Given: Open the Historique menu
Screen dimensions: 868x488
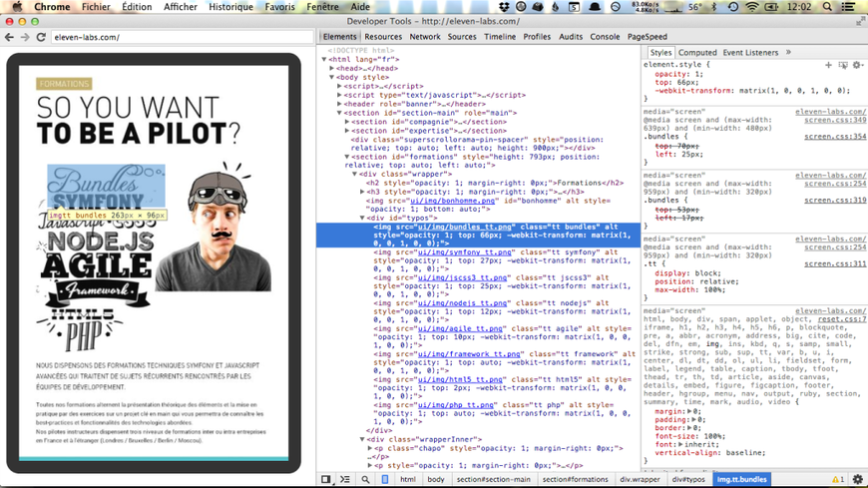Looking at the screenshot, I should tap(230, 7).
